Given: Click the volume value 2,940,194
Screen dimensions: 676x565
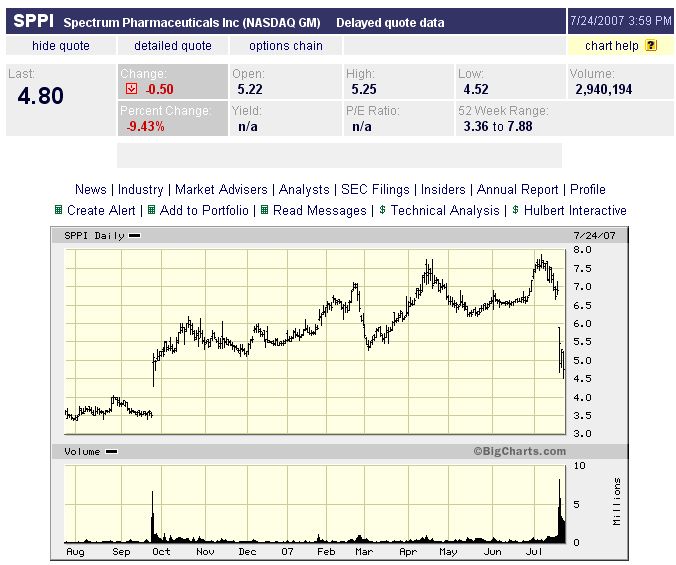Looking at the screenshot, I should 604,89.
